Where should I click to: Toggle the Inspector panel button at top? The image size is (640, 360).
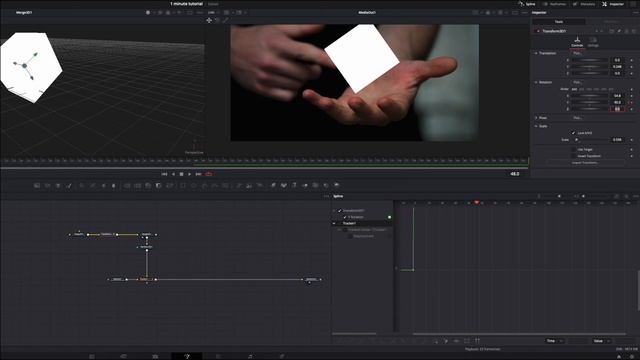tap(613, 4)
